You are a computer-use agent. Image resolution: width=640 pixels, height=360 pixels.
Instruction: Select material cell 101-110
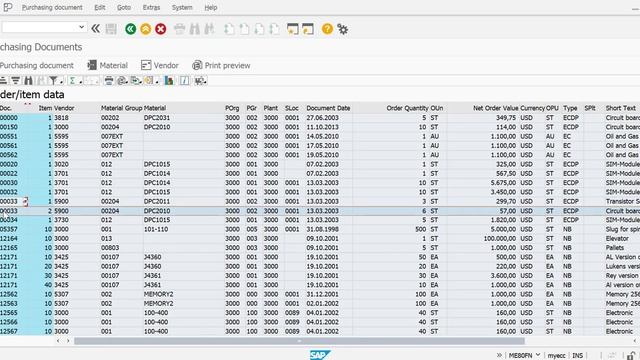tap(156, 229)
